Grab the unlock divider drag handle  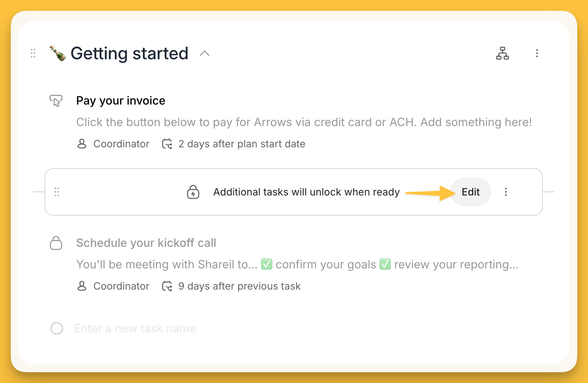coord(57,192)
